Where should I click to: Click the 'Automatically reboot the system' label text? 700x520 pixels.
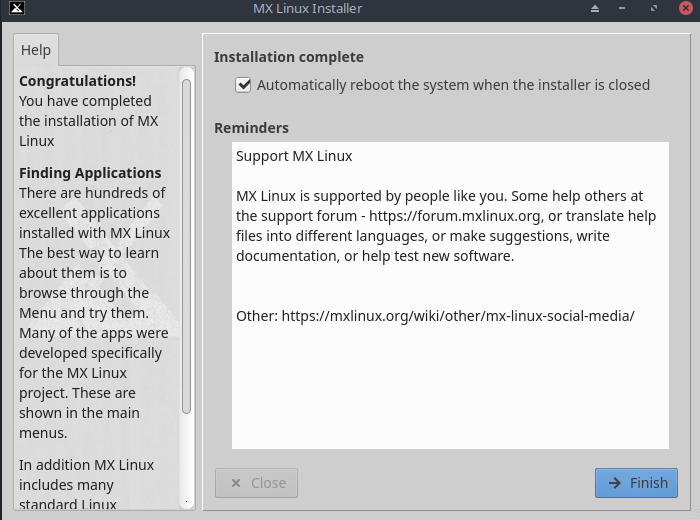click(x=453, y=85)
